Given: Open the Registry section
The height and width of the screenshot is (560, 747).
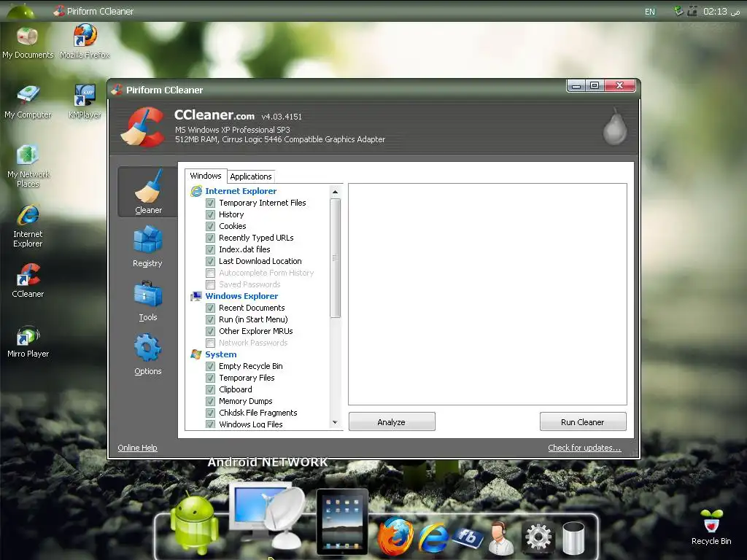Looking at the screenshot, I should click(x=147, y=246).
